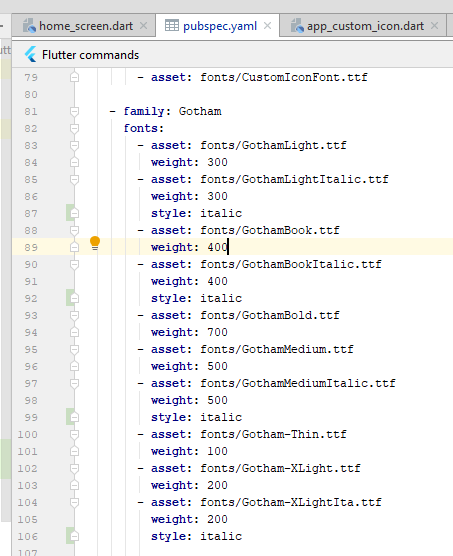Click the weight value 300 on line 84
Screen dimensions: 453x556
coord(217,162)
